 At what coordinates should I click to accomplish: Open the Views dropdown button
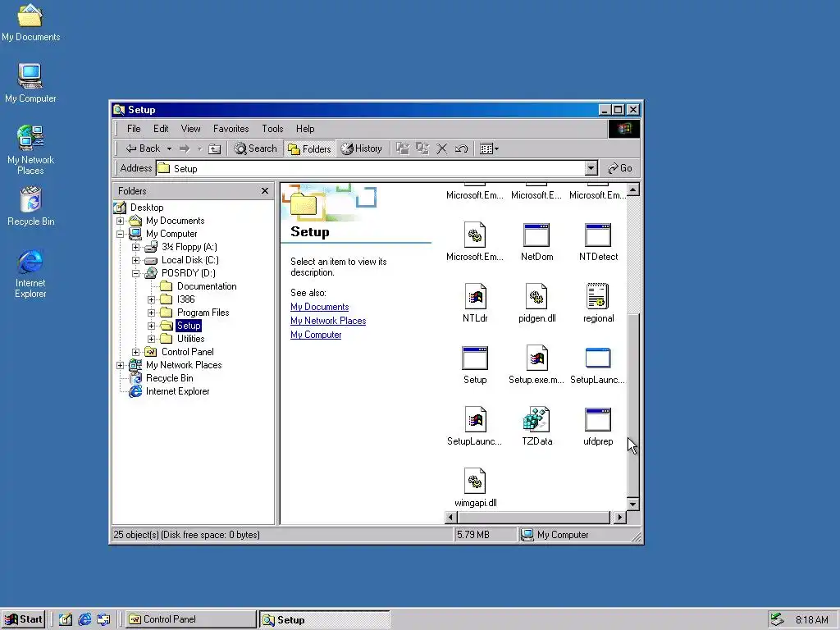[489, 149]
